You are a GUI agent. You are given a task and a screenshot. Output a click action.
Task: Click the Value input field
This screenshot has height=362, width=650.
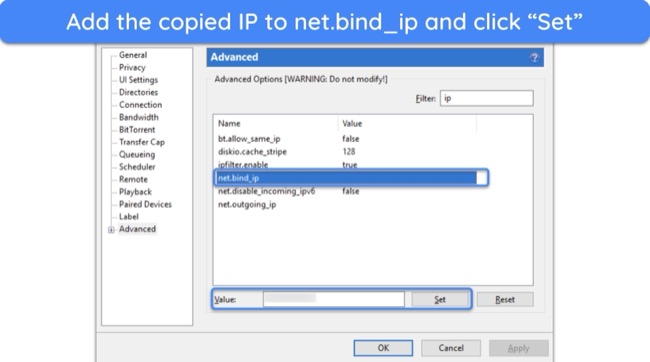click(334, 299)
